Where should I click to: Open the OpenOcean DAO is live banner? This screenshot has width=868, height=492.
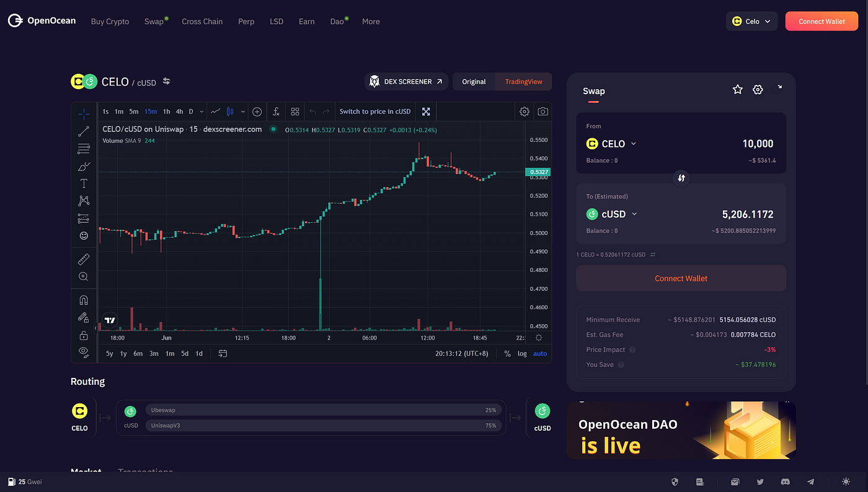(681, 430)
